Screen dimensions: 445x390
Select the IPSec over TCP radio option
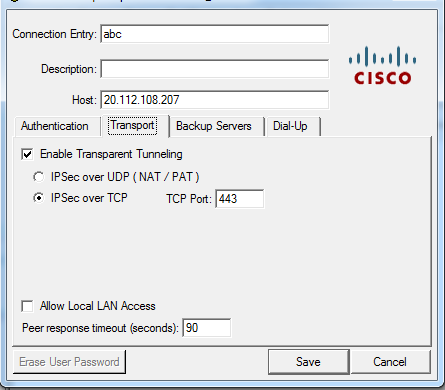pos(39,198)
